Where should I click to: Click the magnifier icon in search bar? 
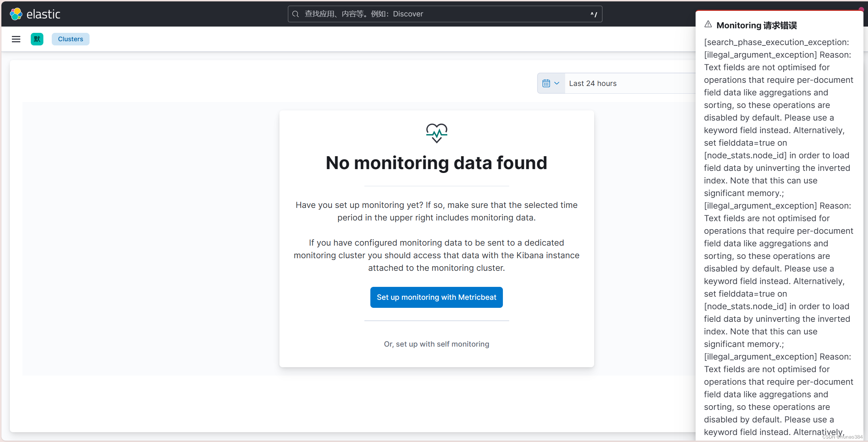tap(296, 14)
